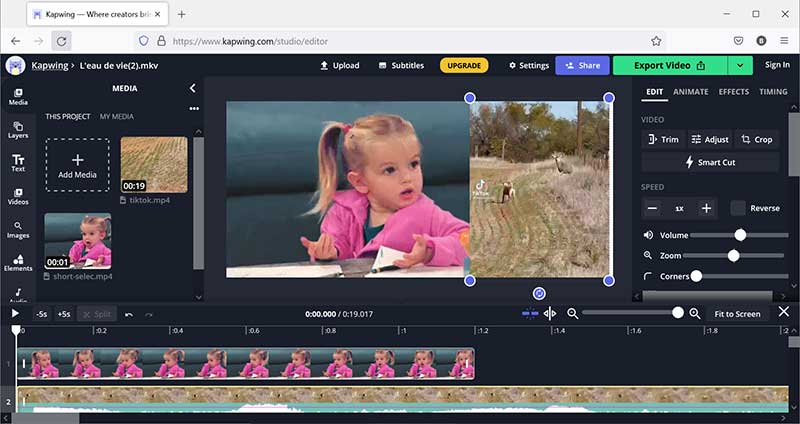
Task: Select the tiktok clip on track 2
Action: 403,399
